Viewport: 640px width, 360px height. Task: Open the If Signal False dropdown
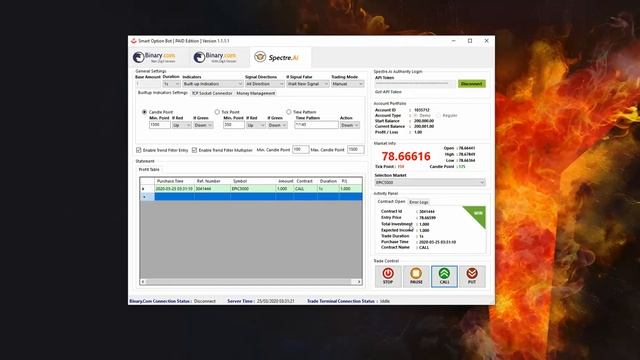(307, 84)
